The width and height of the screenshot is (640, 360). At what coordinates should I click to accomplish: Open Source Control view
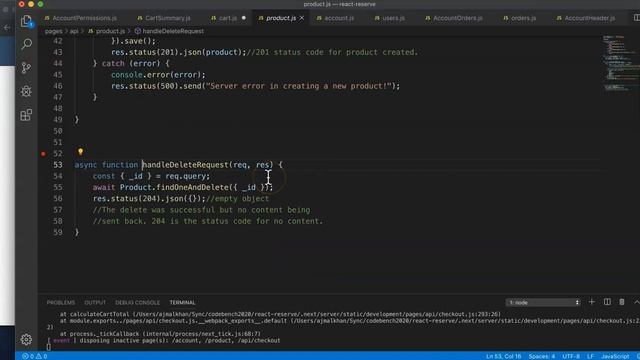point(27,67)
